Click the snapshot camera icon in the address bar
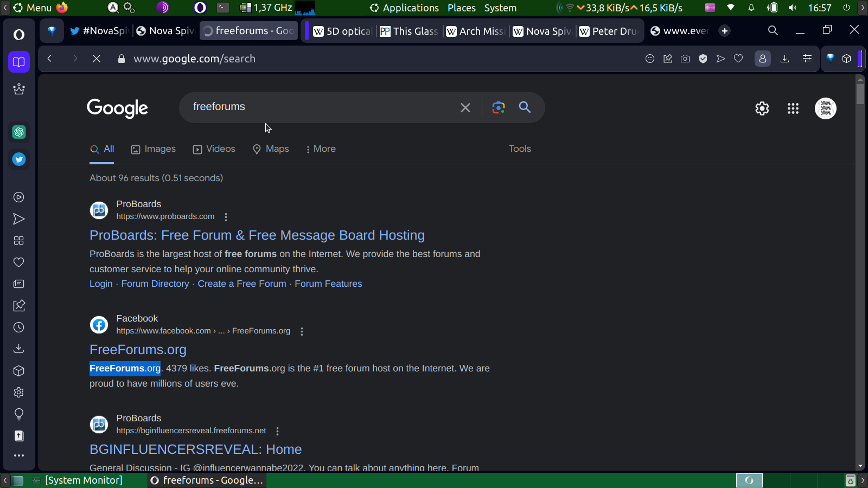This screenshot has height=488, width=868. click(x=685, y=59)
